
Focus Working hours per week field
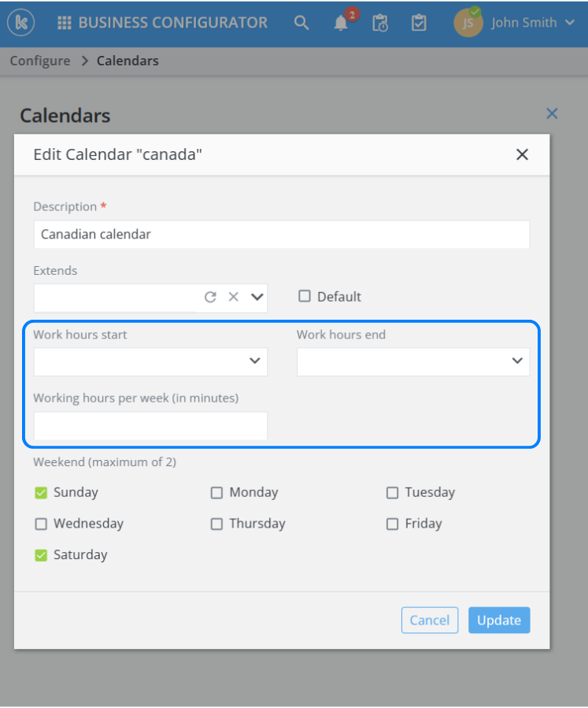pyautogui.click(x=150, y=425)
